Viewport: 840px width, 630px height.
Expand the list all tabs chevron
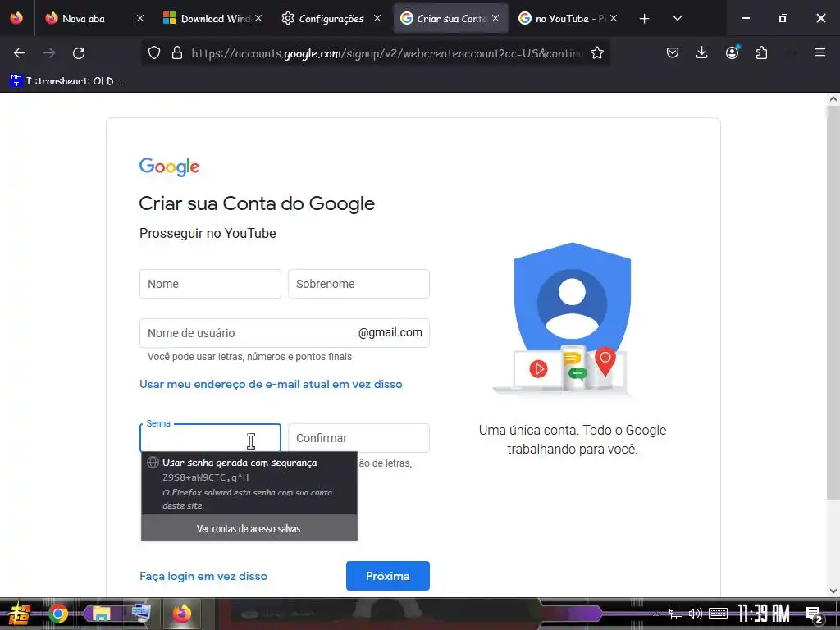click(x=677, y=18)
